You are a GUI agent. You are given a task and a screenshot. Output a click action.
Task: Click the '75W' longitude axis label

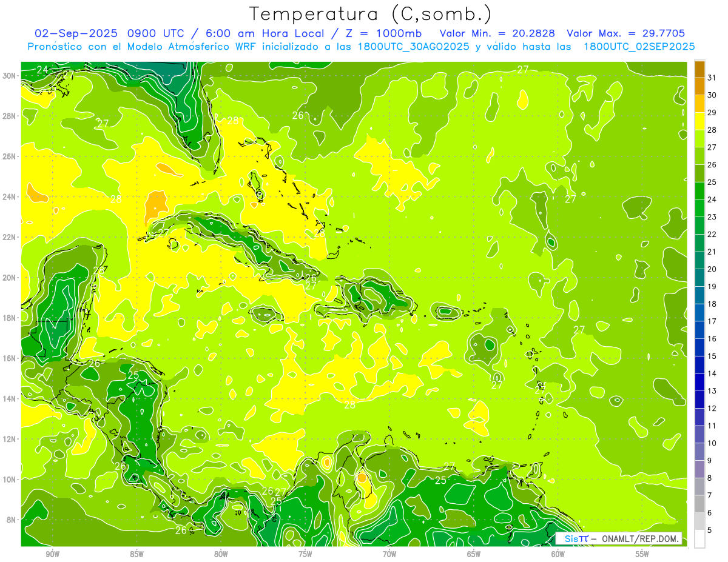tap(305, 554)
